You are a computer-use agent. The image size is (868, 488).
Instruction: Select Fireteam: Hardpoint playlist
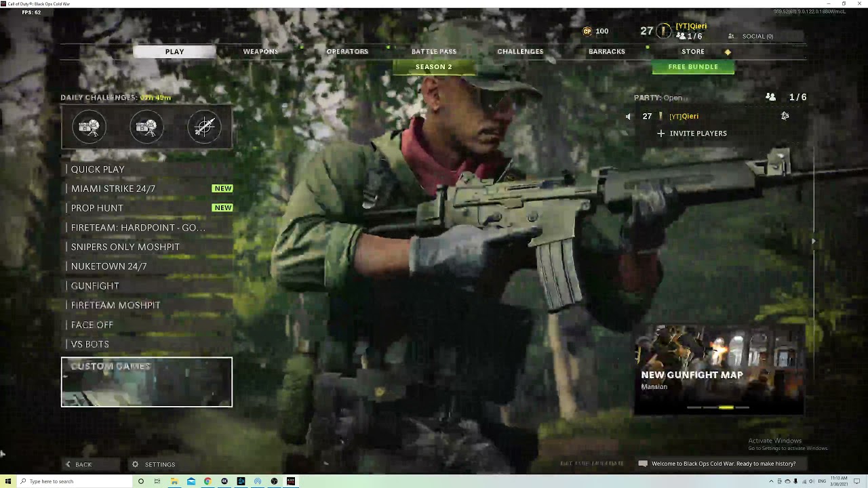point(147,228)
